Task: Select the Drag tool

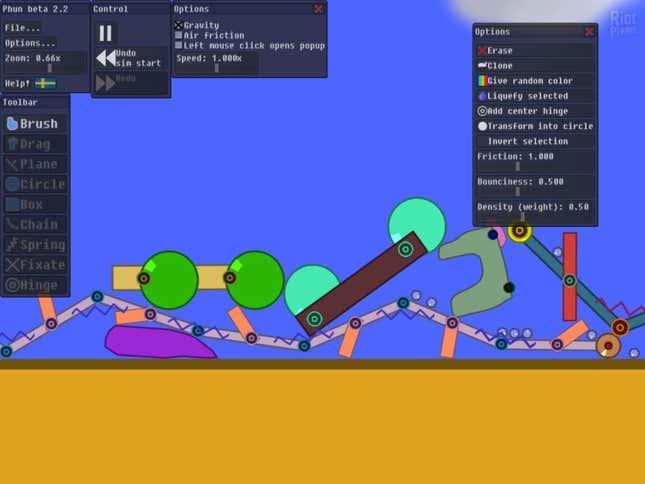Action: pos(35,144)
